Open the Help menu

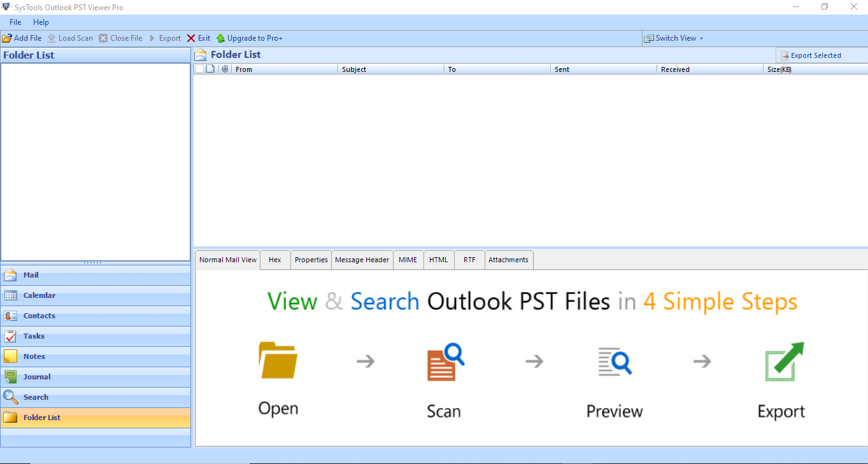(41, 22)
